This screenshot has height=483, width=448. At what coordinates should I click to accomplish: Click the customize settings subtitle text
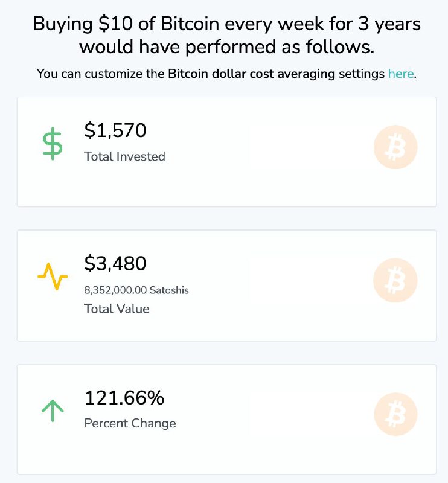(x=226, y=74)
